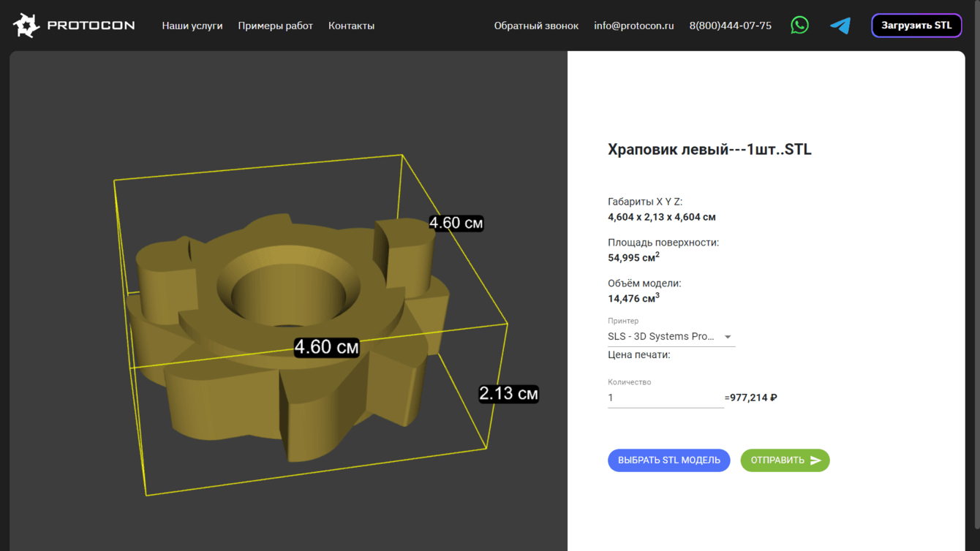Screen dimensions: 980x551
Task: Request an Обратный звонок callback
Action: click(x=536, y=26)
